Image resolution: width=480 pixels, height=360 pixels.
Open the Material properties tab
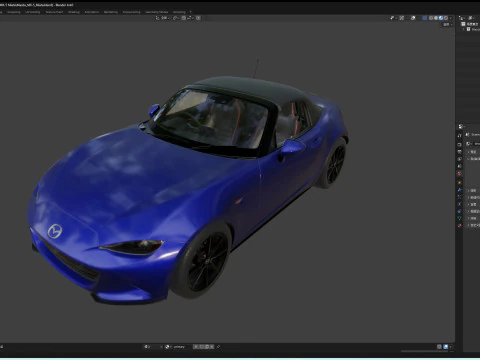[459, 225]
